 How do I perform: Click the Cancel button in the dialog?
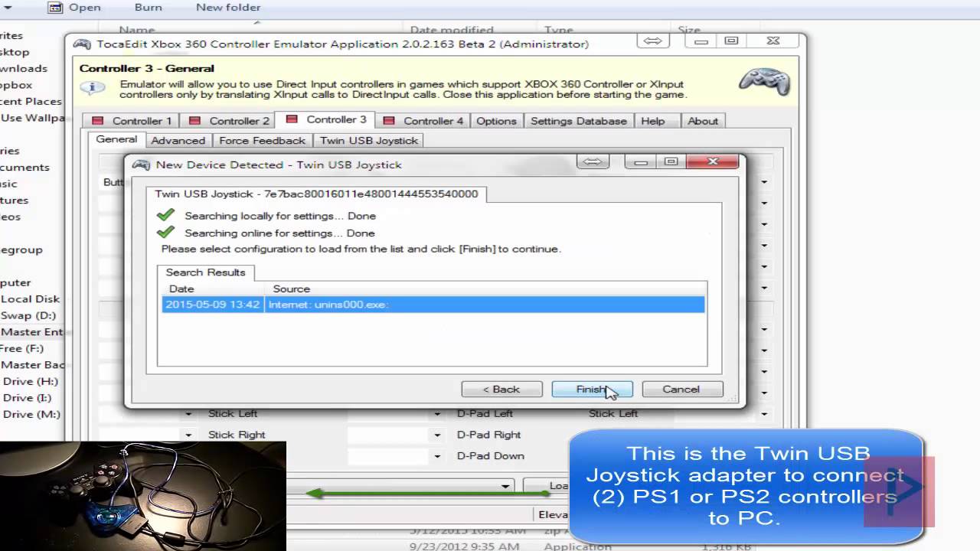(681, 389)
